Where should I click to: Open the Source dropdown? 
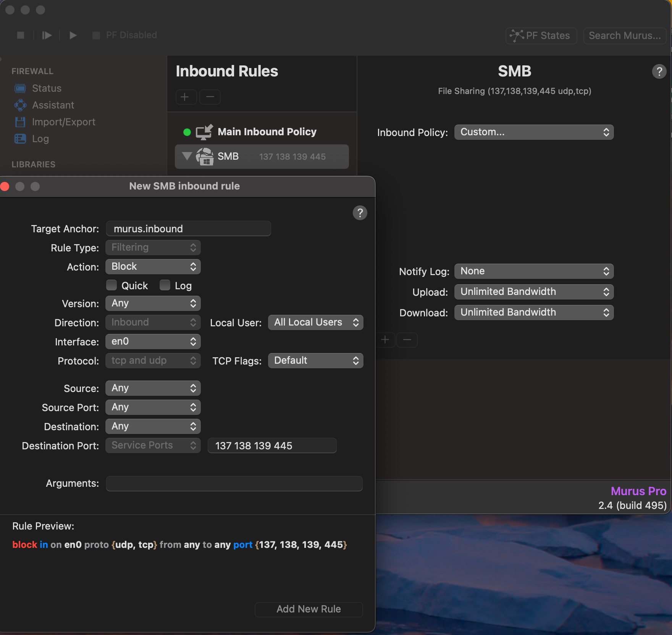tap(153, 388)
